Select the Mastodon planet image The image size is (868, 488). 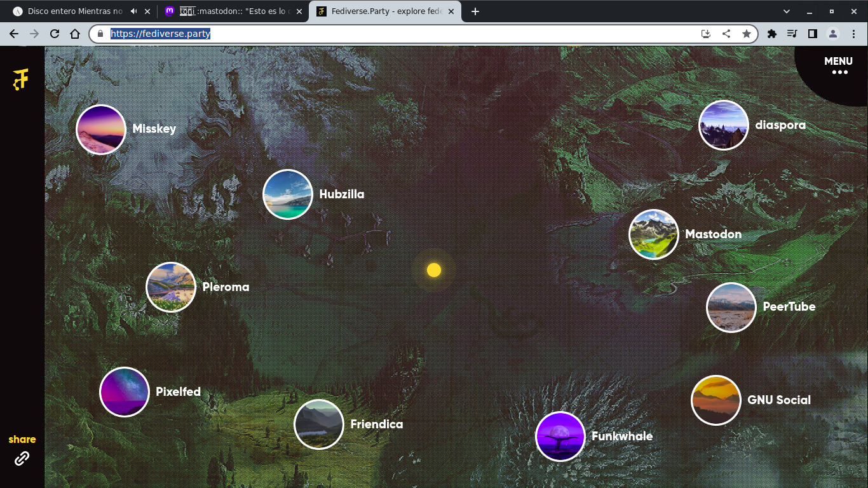[x=654, y=234]
